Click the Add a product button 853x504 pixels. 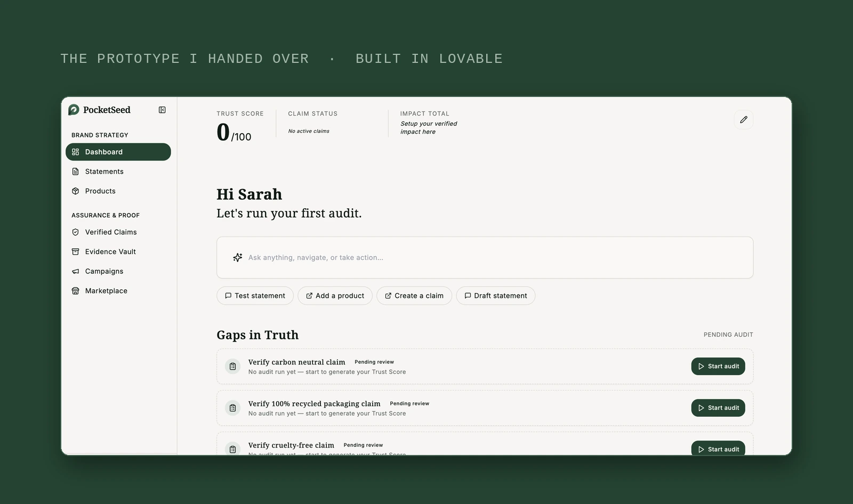335,296
